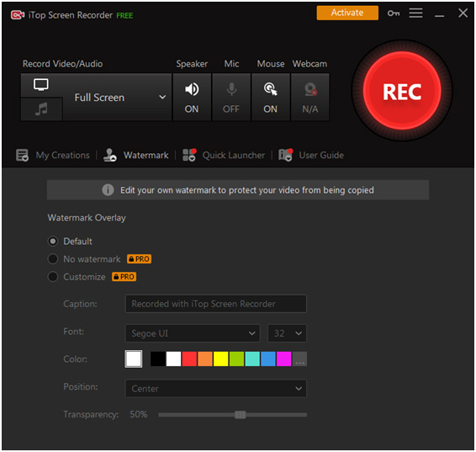This screenshot has width=476, height=452.
Task: Open more colors with the ellipsis swatch
Action: coord(299,359)
